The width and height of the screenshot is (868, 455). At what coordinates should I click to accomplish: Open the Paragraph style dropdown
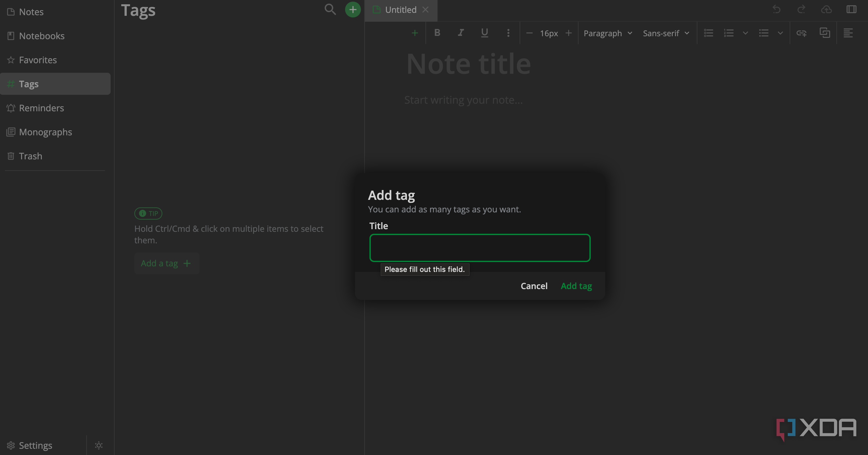pyautogui.click(x=608, y=33)
